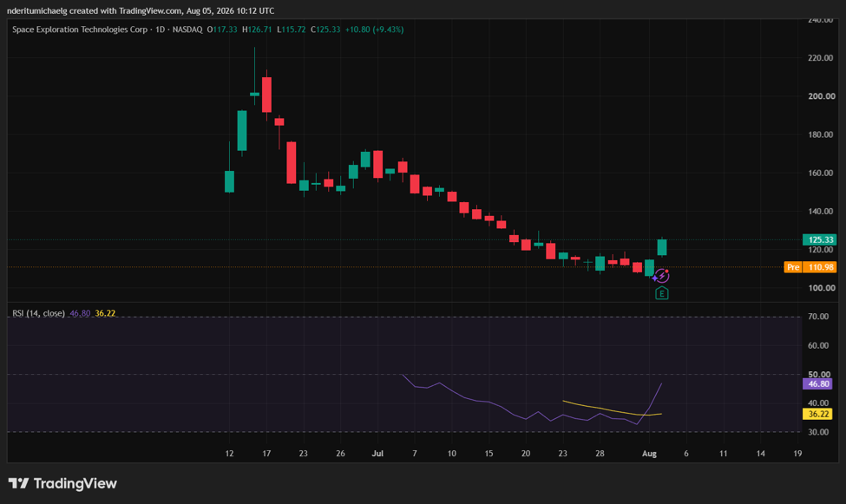Viewport: 846px width, 504px height.
Task: Click the purple lightning event icon
Action: [x=661, y=276]
